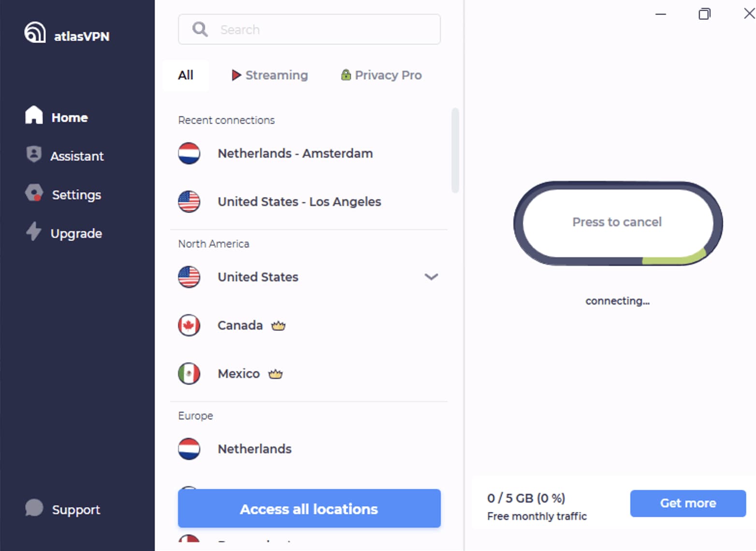Open the Home section in sidebar

coord(69,117)
